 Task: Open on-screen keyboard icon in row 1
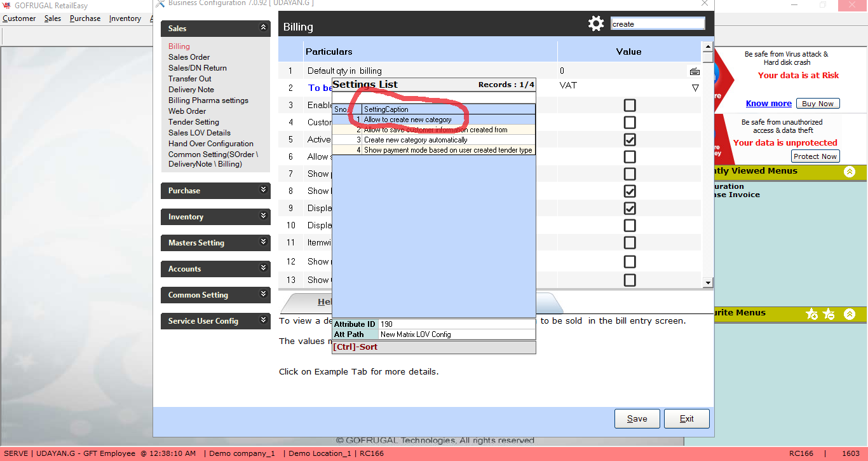click(695, 71)
